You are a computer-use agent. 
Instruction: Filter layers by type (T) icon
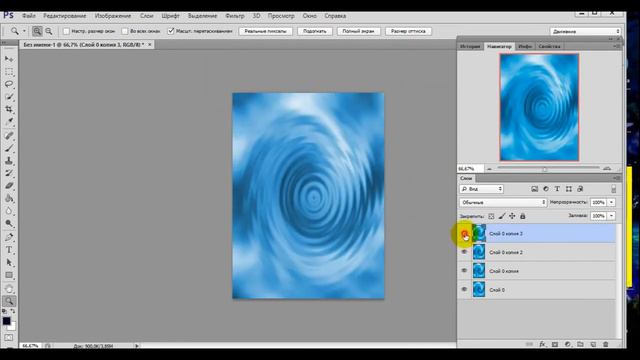tap(557, 189)
